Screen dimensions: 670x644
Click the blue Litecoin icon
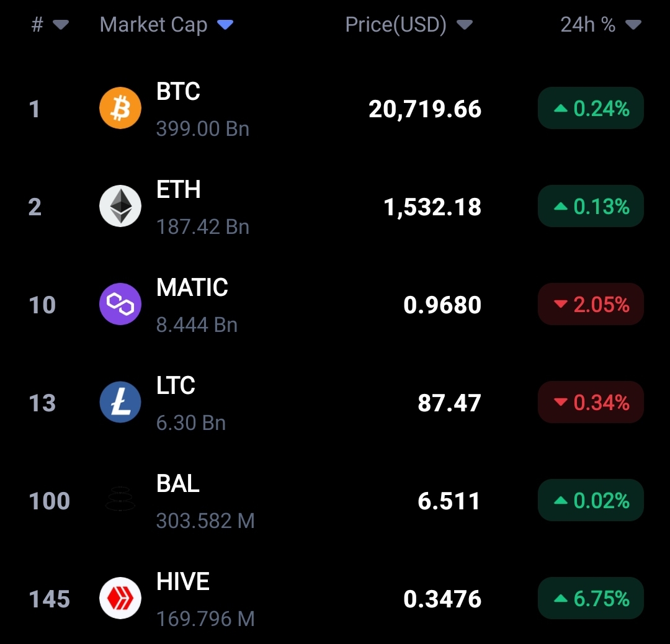point(120,402)
